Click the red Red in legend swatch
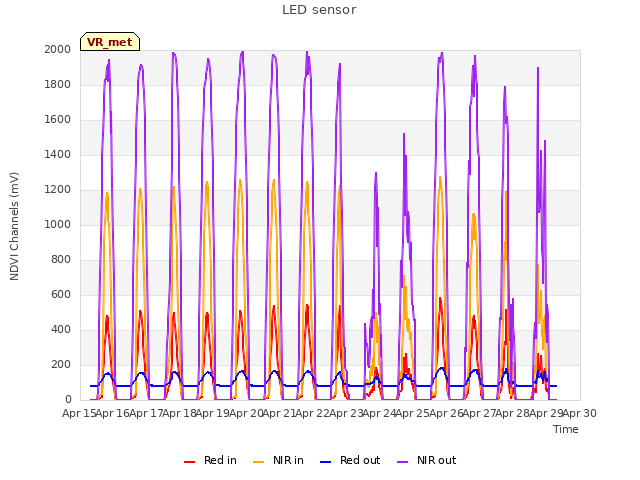Image resolution: width=640 pixels, height=480 pixels. 189,462
